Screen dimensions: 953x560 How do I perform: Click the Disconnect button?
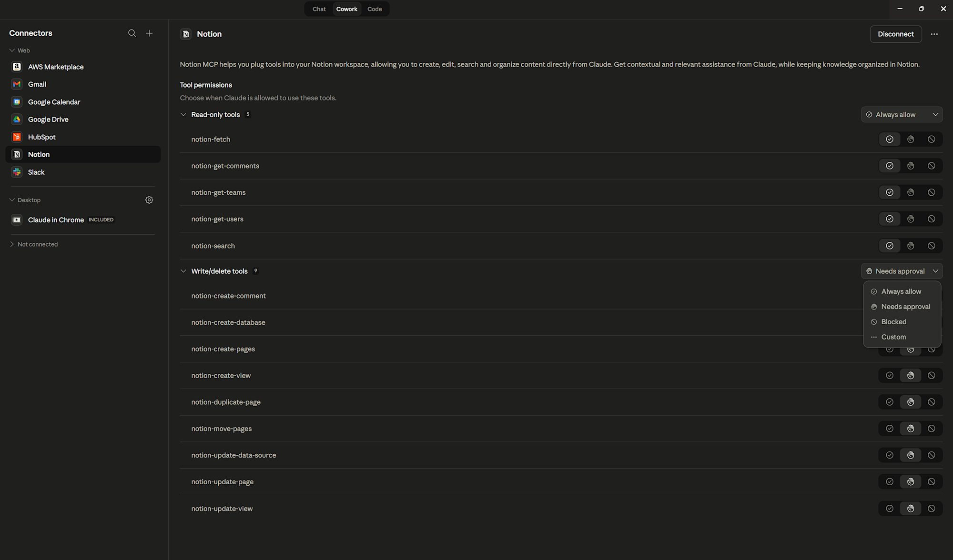point(895,34)
